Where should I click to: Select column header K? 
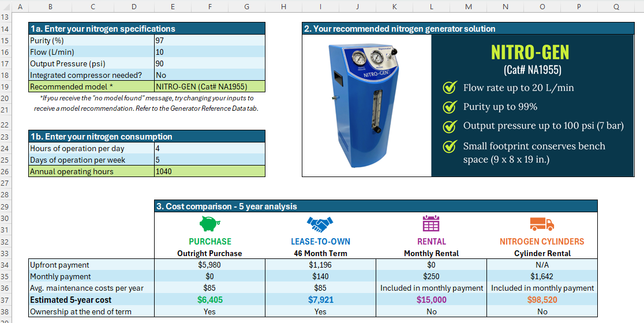click(394, 6)
